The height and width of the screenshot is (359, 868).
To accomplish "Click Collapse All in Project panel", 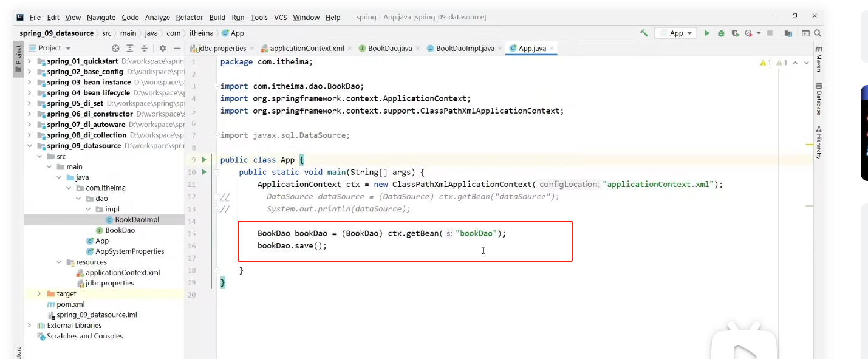I will 144,48.
